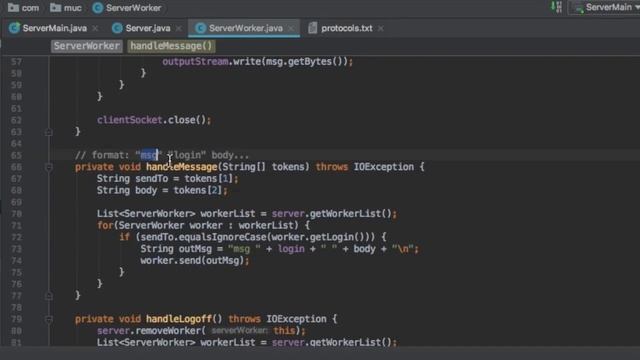This screenshot has width=640, height=360.
Task: Click the com folder breadcrumb
Action: (23, 7)
